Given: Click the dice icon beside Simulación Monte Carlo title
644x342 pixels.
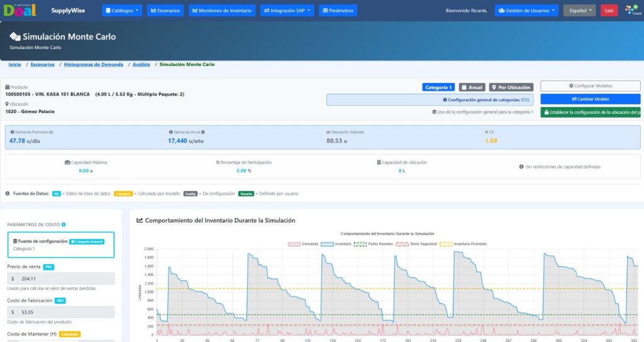Looking at the screenshot, I should (14, 37).
